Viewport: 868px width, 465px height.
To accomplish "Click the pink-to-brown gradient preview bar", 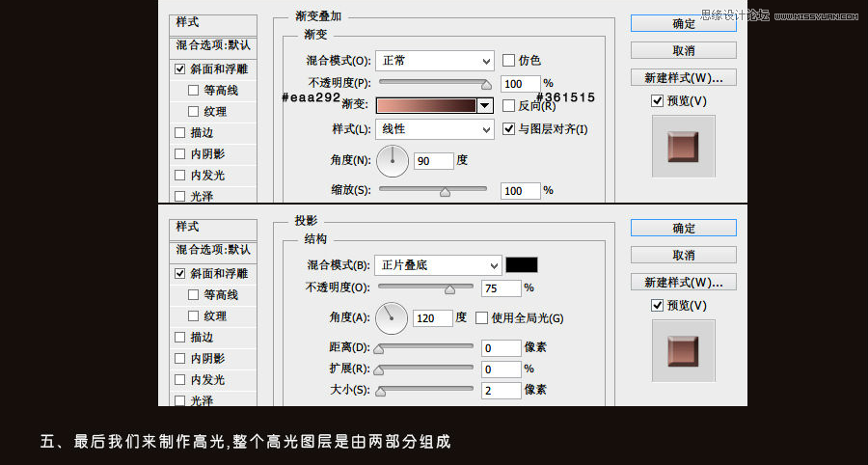I will (425, 106).
